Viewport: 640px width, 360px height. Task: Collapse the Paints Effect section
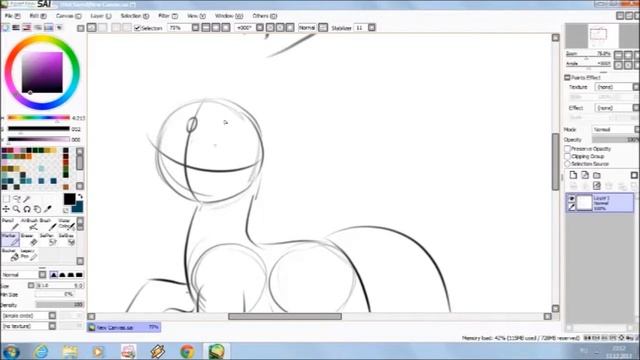click(567, 78)
